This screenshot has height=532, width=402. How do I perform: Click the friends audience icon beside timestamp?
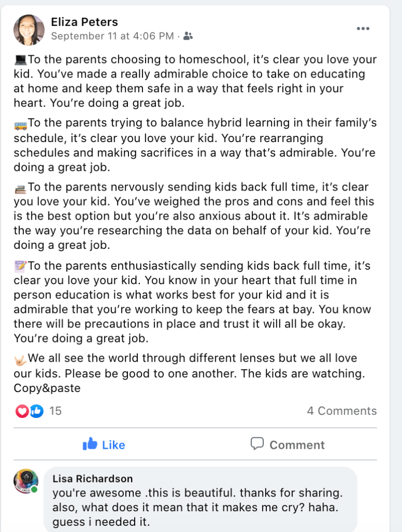pos(188,36)
